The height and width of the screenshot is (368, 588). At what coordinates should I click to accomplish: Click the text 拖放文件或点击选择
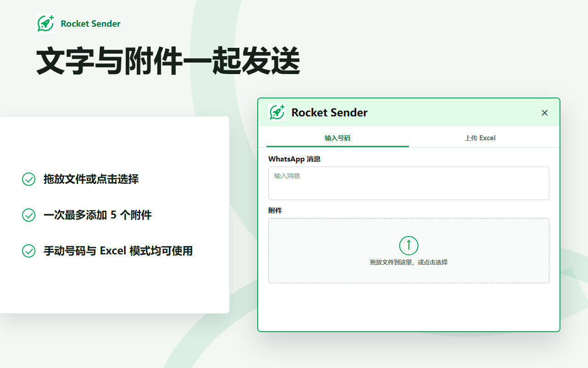tap(91, 179)
